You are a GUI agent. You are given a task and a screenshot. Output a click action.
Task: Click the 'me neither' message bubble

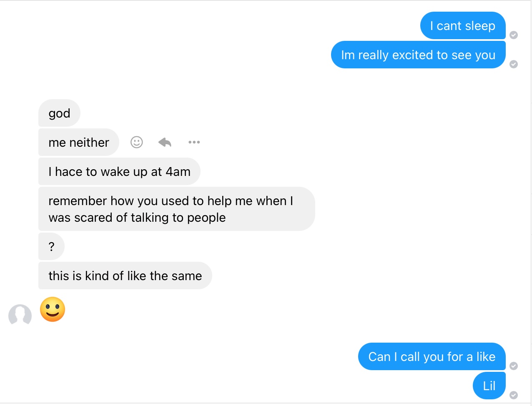pos(79,142)
